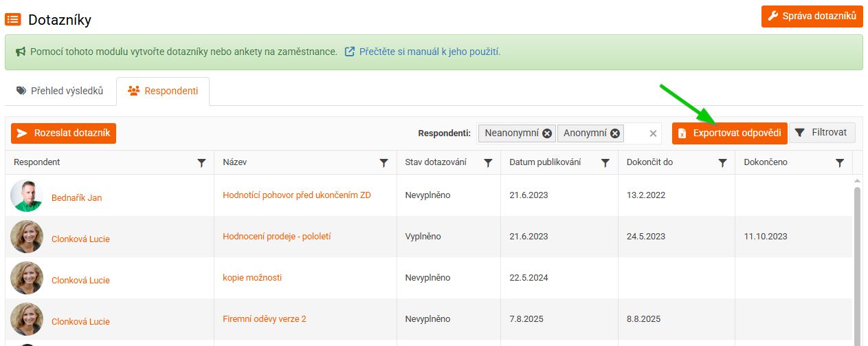Click the Vyplněno status cell

point(449,237)
